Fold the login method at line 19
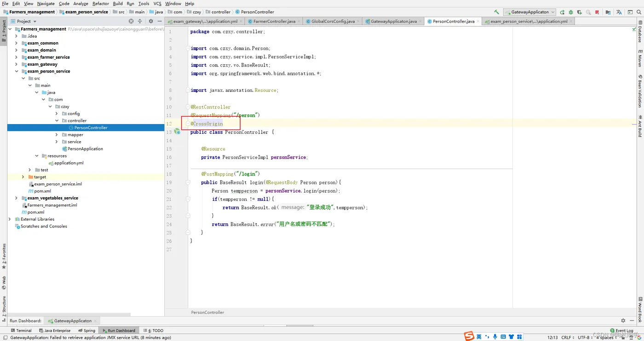The image size is (644, 341). 188,182
